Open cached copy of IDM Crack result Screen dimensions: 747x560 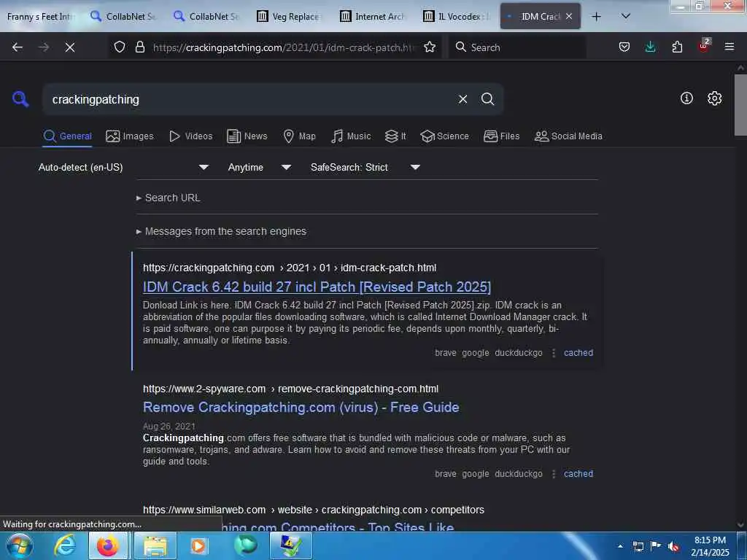578,353
